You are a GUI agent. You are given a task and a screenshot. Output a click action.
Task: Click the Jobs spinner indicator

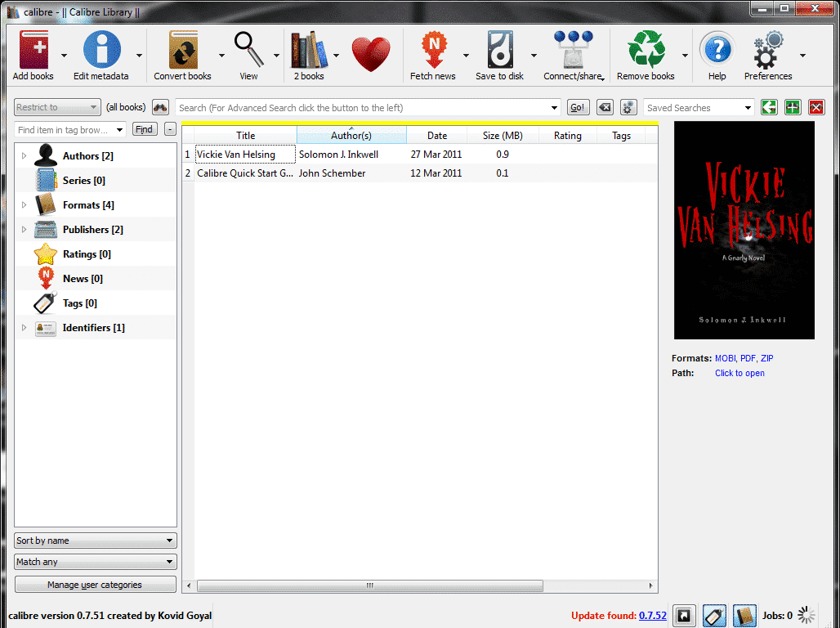(806, 615)
